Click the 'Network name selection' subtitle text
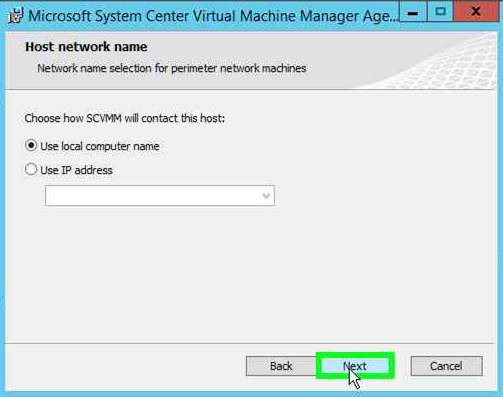 [172, 68]
